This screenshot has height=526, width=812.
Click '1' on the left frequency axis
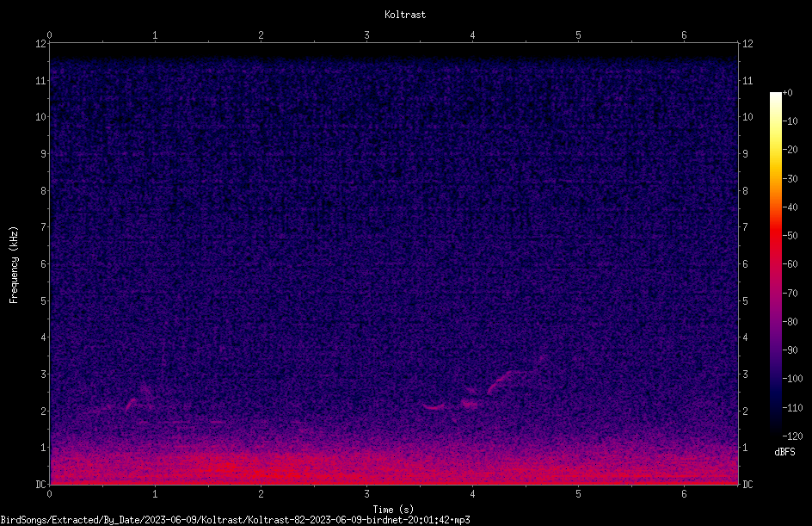43,448
